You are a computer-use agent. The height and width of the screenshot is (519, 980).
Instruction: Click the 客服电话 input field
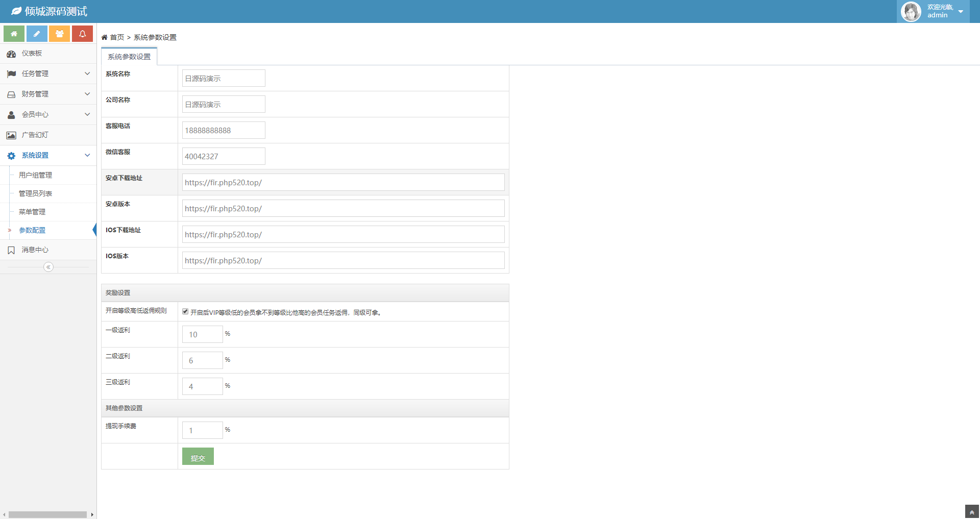coord(224,130)
